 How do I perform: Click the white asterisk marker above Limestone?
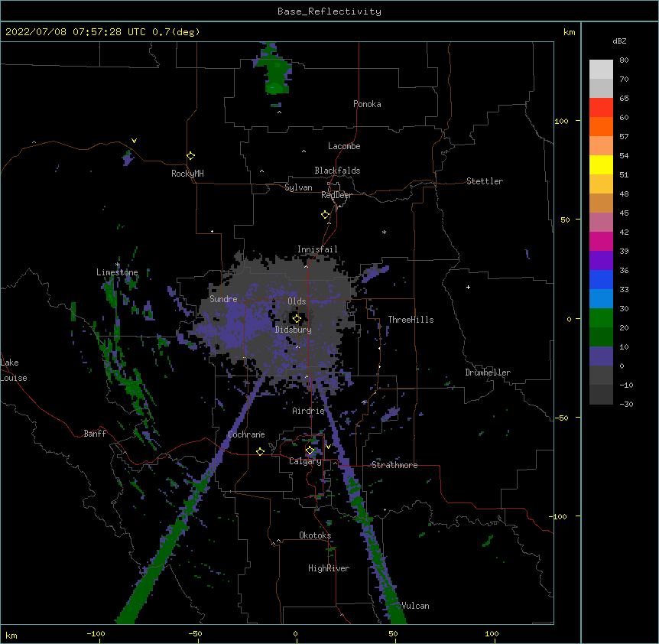[x=117, y=265]
